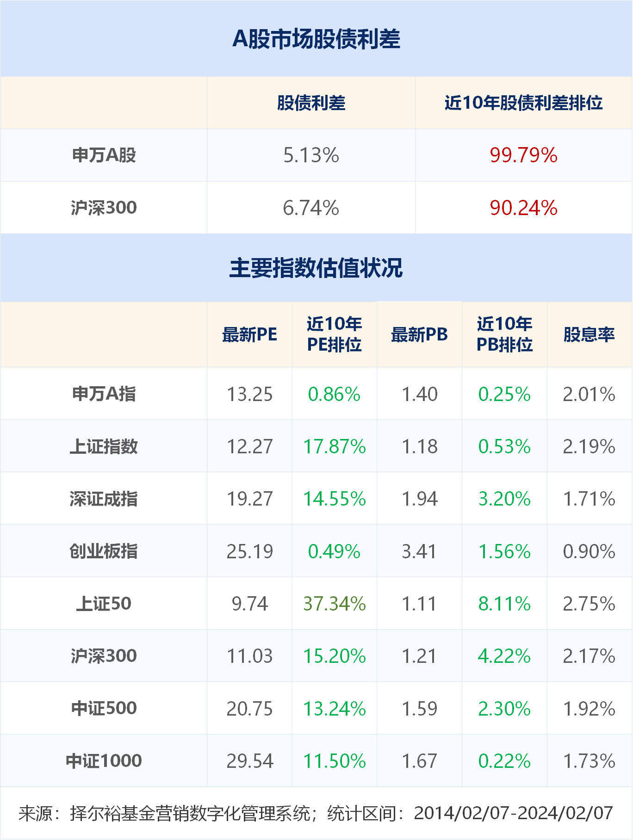The height and width of the screenshot is (840, 633).
Task: Click the value 37.34%
Action: point(335,604)
